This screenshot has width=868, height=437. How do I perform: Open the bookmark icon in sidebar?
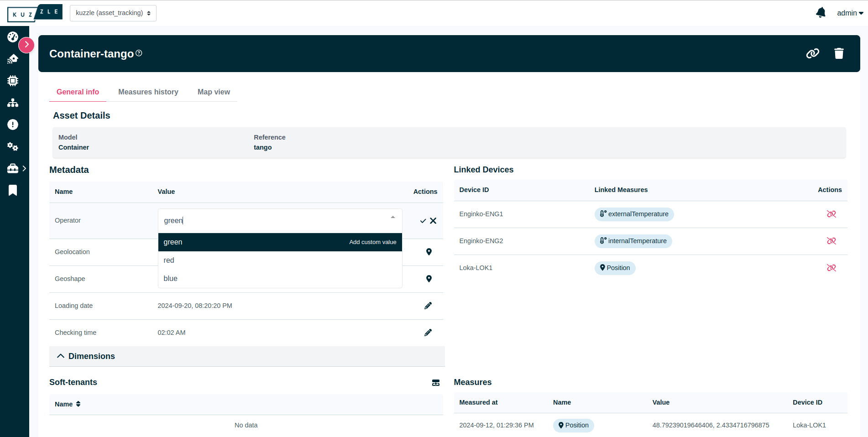pos(13,190)
